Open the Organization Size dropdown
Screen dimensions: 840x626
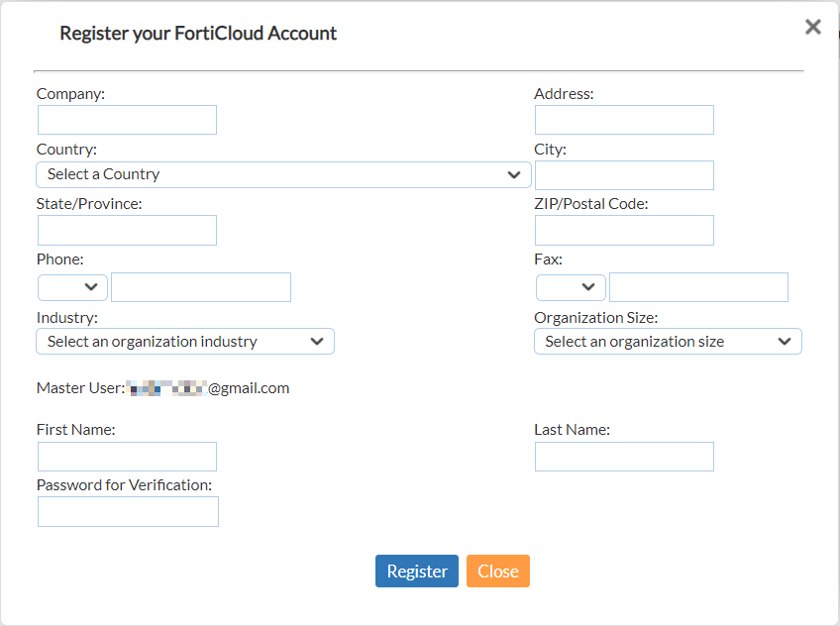[668, 341]
